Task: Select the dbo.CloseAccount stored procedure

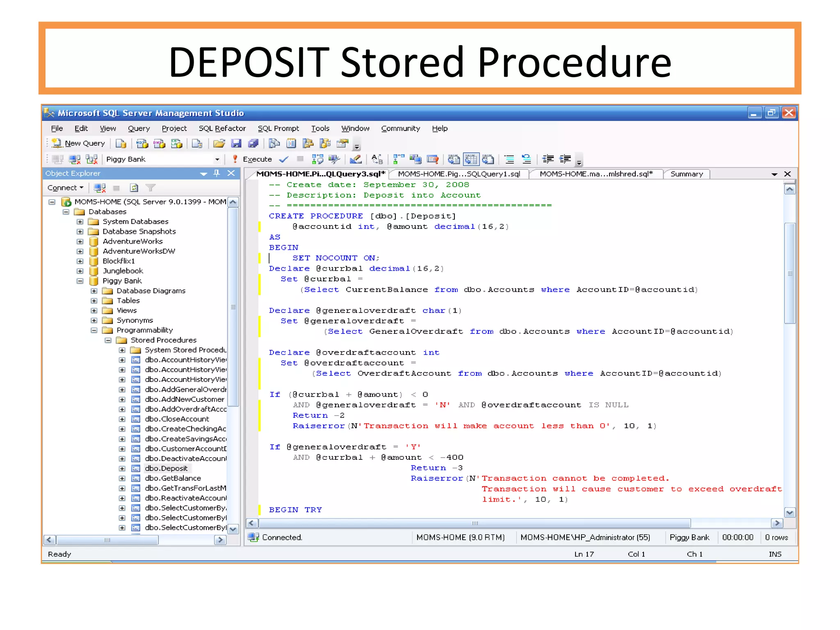Action: tap(177, 419)
